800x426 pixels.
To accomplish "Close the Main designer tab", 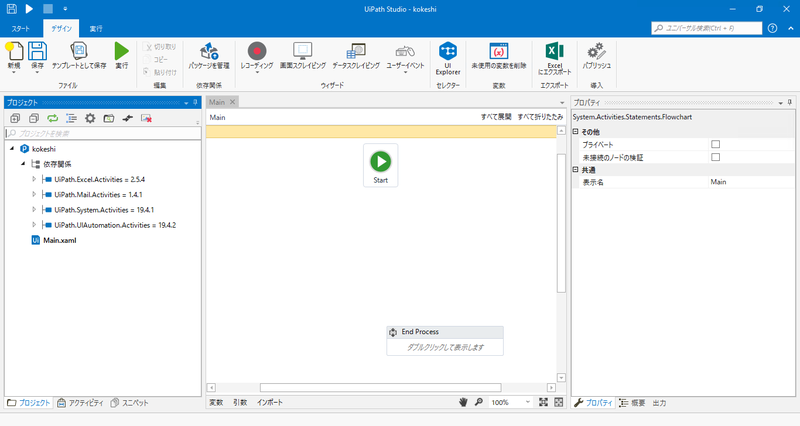I will 233,102.
